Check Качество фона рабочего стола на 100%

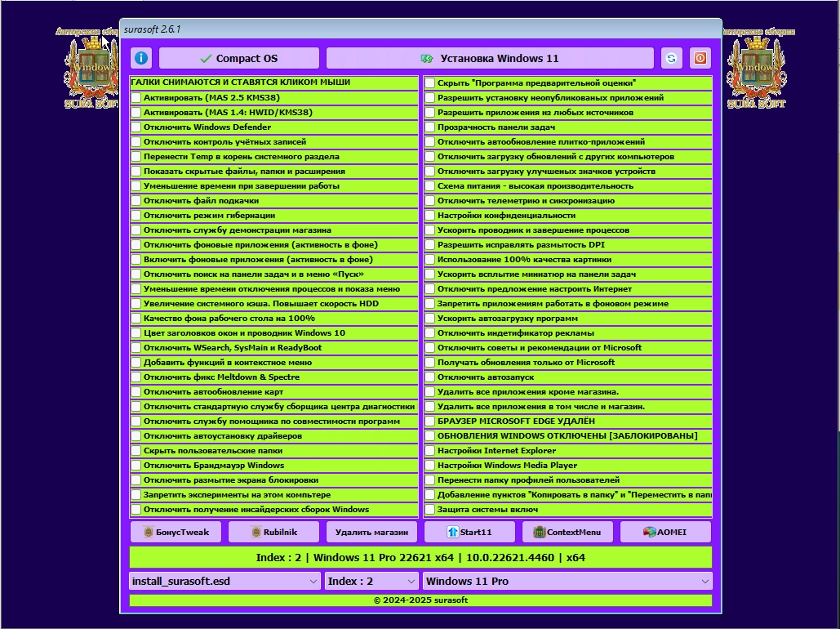coord(136,318)
